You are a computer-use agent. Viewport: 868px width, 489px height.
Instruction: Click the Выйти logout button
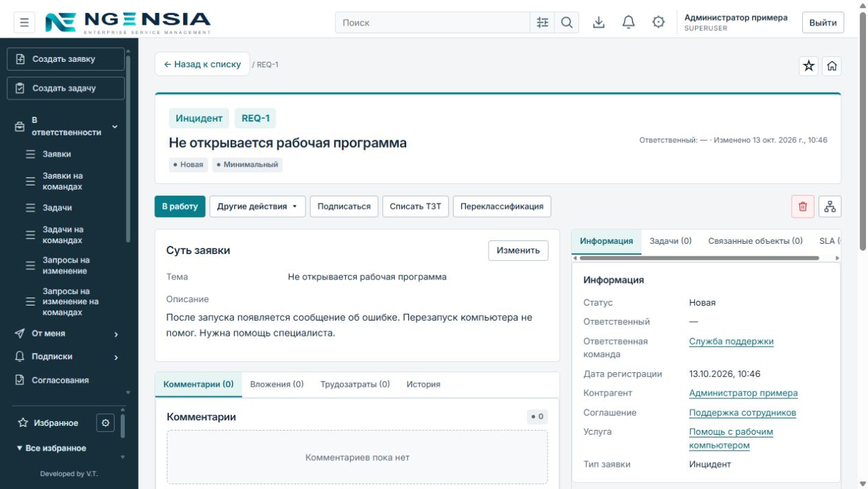point(823,23)
